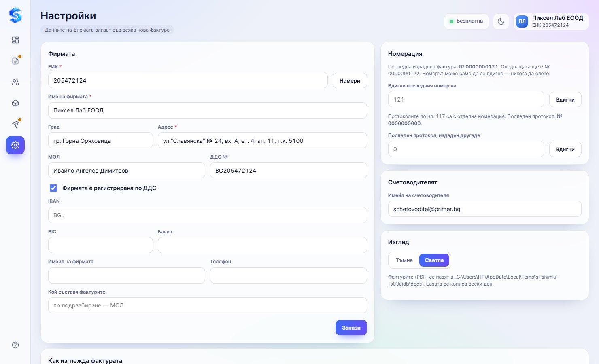Open the dashboard icon in sidebar
The image size is (599, 364).
coord(15,40)
